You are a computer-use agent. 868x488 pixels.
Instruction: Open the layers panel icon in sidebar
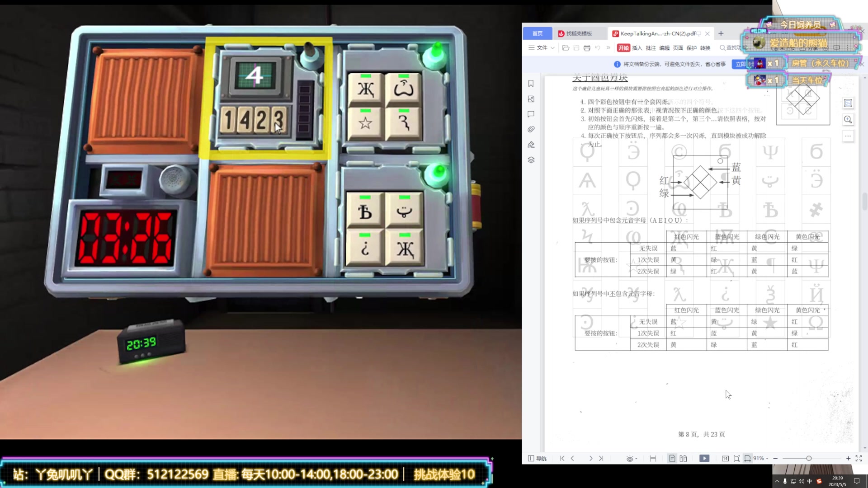[531, 160]
